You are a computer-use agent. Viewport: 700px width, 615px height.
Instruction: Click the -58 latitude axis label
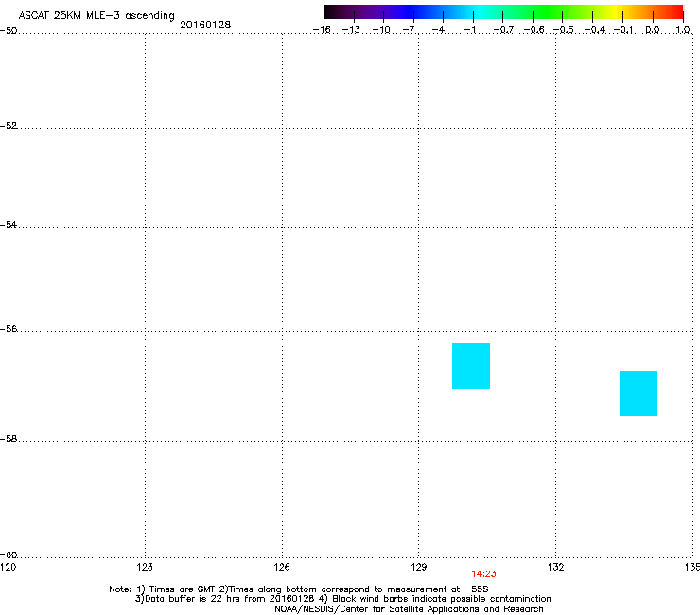click(x=9, y=439)
